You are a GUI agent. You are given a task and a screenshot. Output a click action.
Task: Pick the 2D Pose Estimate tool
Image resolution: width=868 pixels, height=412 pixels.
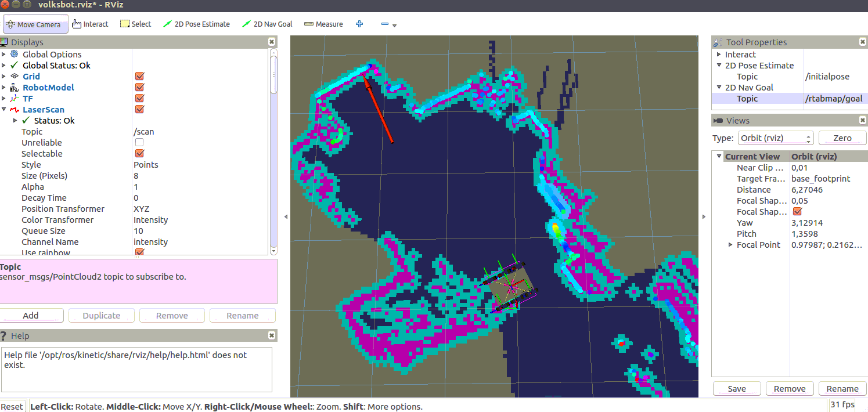[196, 24]
